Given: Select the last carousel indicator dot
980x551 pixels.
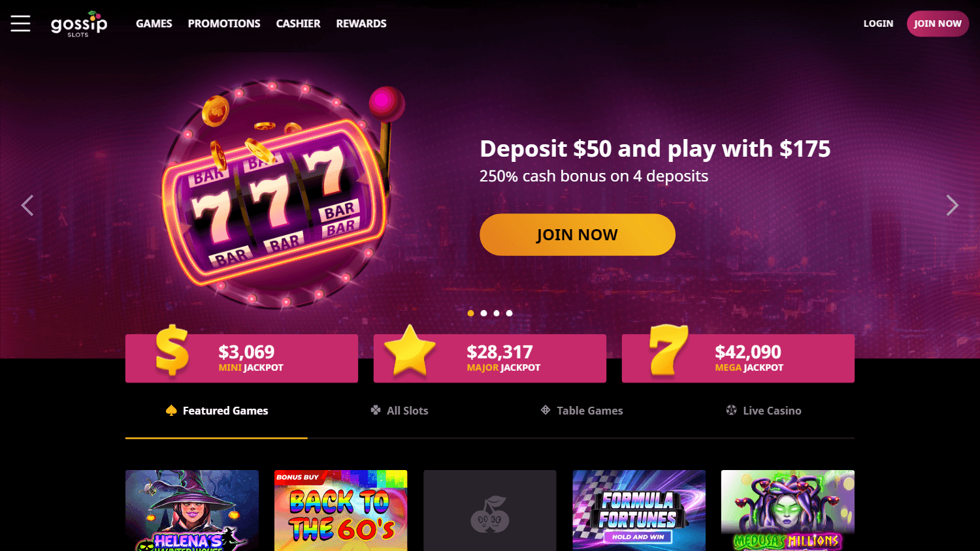Looking at the screenshot, I should click(510, 313).
